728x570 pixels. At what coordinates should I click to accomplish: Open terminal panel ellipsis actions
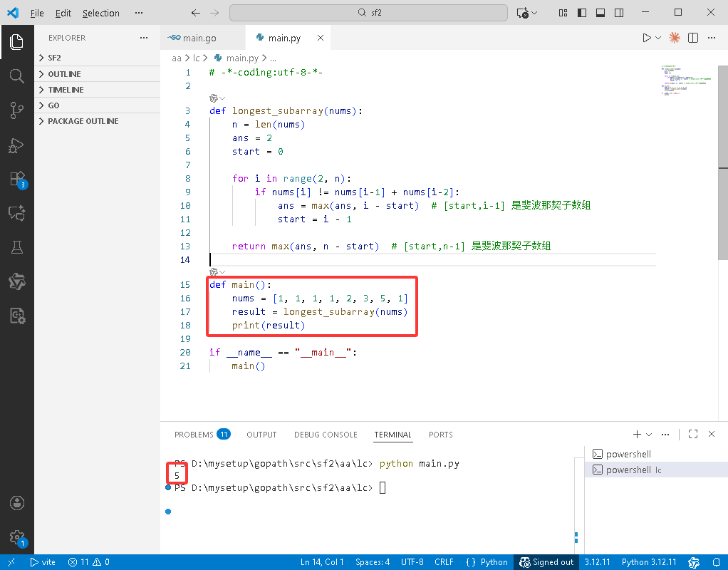click(665, 435)
